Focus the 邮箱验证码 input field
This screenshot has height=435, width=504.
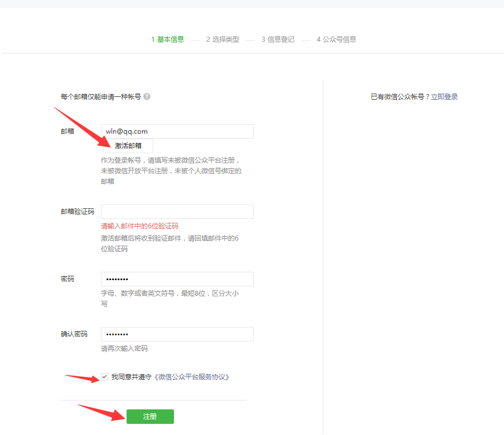coord(177,212)
